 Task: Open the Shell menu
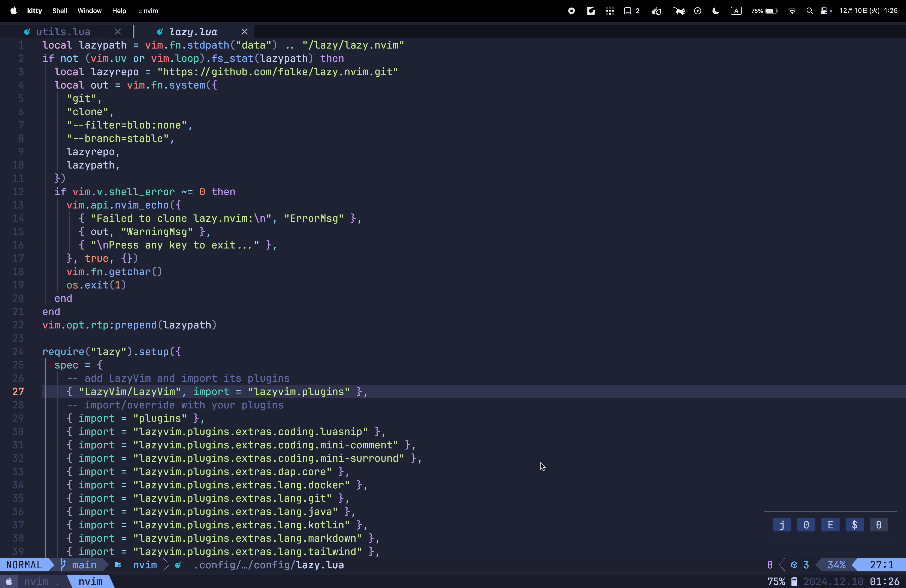pyautogui.click(x=59, y=11)
